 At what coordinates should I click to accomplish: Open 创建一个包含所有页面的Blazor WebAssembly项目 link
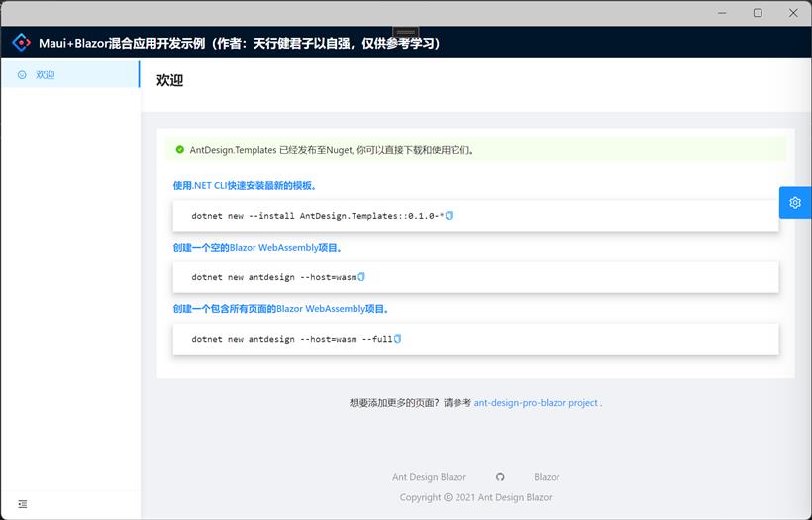tap(281, 309)
